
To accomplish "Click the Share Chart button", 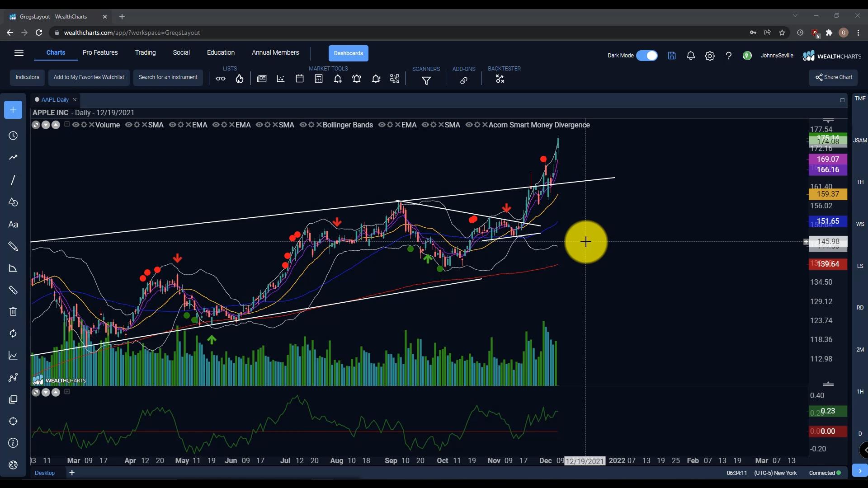I will [834, 77].
